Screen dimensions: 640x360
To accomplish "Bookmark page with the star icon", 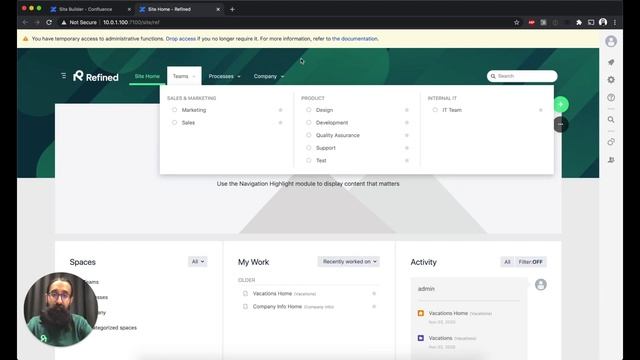I will tap(516, 22).
